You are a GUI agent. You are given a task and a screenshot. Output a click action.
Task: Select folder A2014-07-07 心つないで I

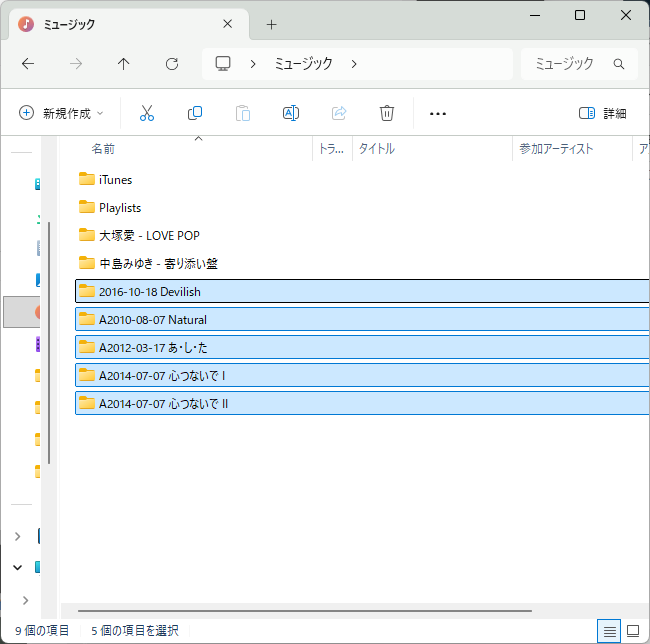coord(362,375)
